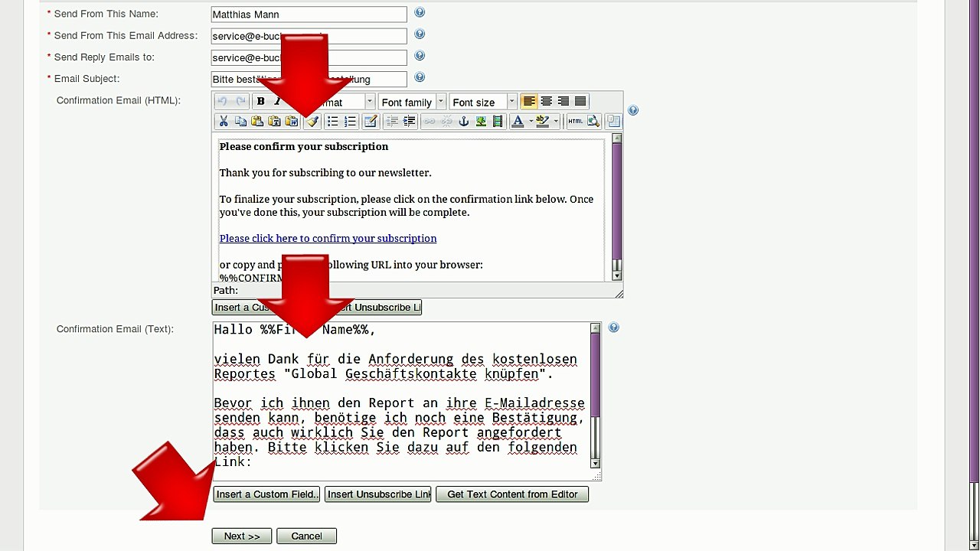Focus the Send From This Name field
The height and width of the screenshot is (551, 980).
coord(309,15)
